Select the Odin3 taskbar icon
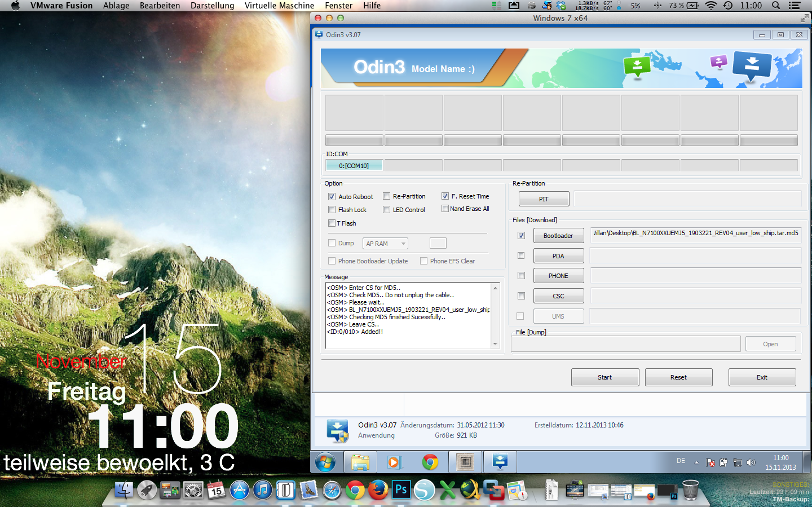The height and width of the screenshot is (507, 812). point(500,462)
